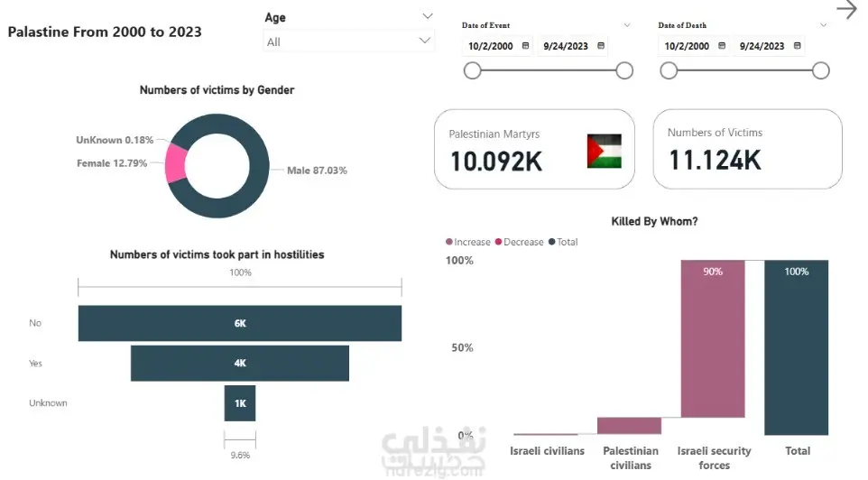The width and height of the screenshot is (868, 480).
Task: Click the 'No' funnel bar showing 6K
Action: click(239, 323)
